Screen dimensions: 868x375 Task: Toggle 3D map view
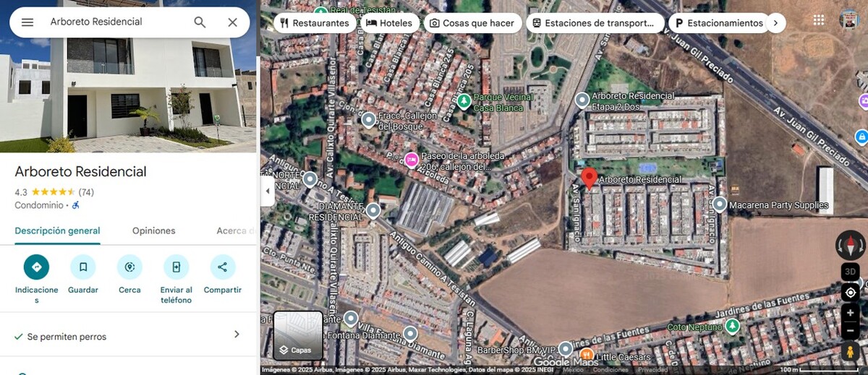tap(851, 272)
